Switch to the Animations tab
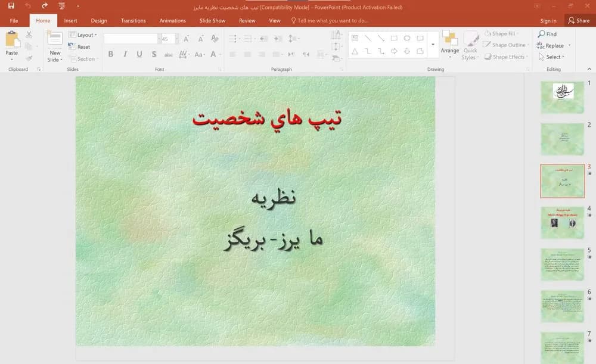Viewport: 596px width, 364px height. tap(173, 20)
